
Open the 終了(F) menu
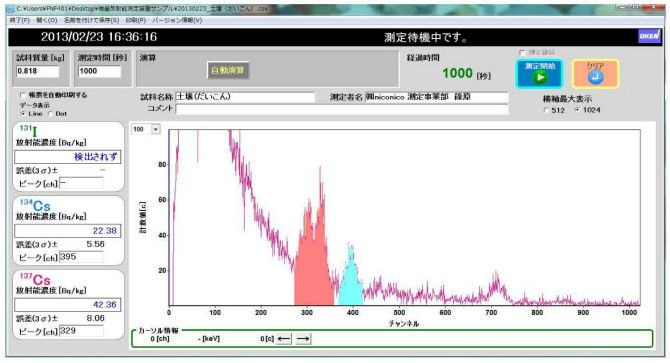19,20
